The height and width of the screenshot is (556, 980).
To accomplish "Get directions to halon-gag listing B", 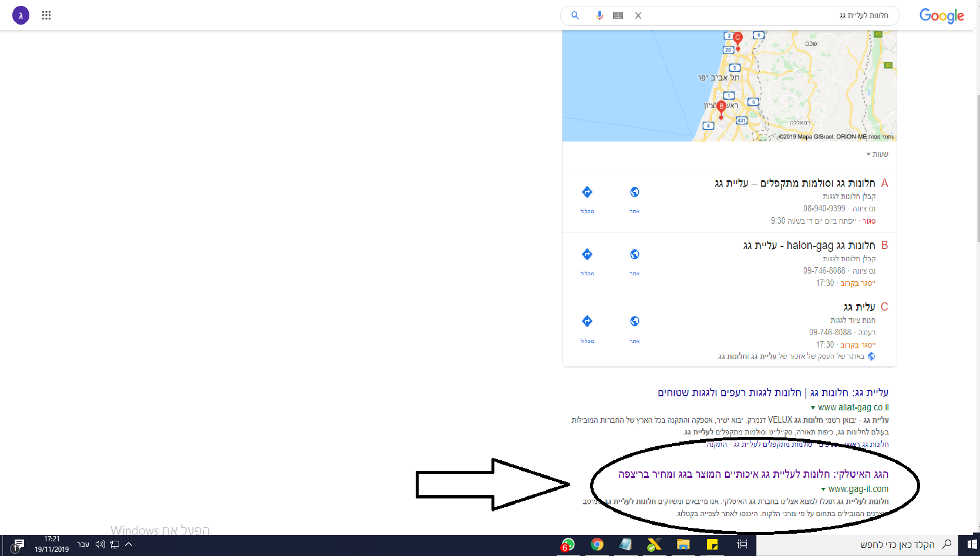I will 587,262.
